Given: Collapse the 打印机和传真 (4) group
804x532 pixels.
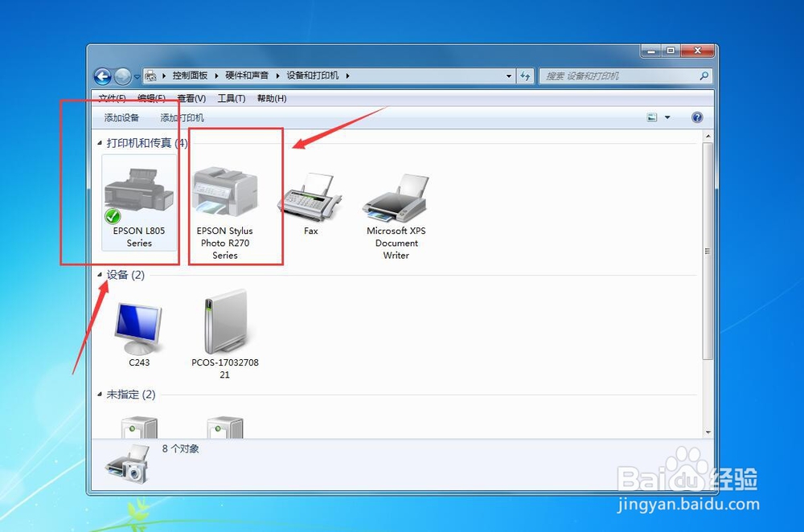Looking at the screenshot, I should (x=100, y=143).
